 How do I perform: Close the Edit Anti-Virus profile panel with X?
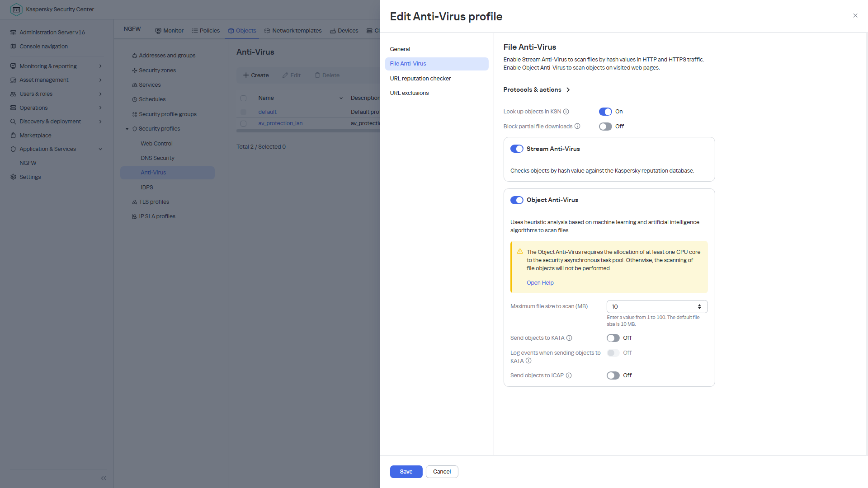[x=855, y=15]
